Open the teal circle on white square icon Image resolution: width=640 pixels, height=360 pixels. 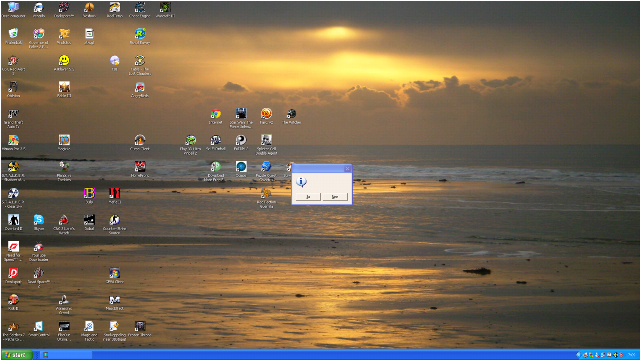click(241, 167)
